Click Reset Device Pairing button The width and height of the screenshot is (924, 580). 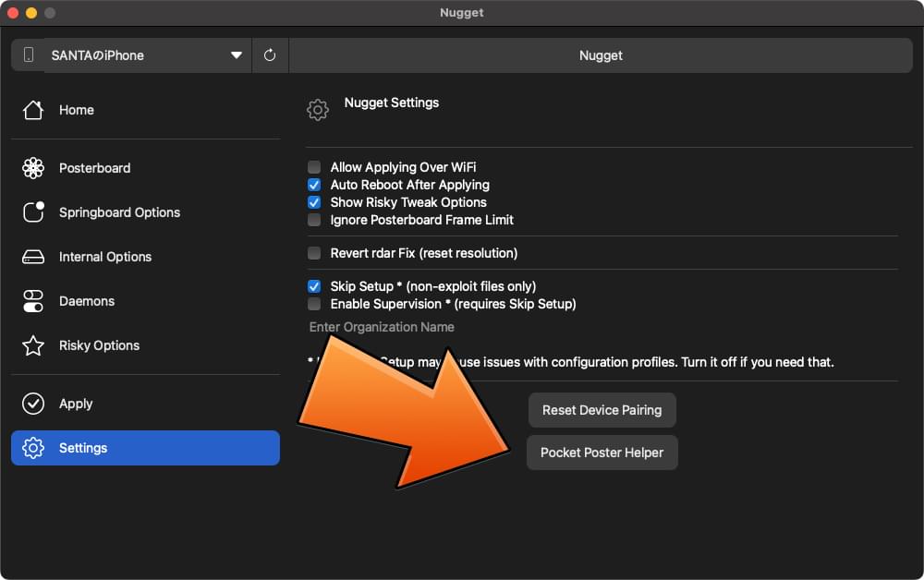pos(602,410)
